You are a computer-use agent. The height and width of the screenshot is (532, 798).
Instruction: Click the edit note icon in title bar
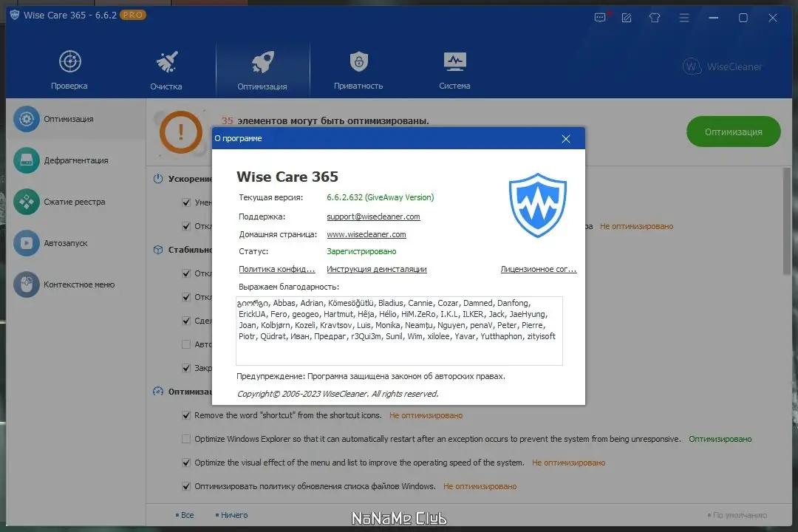pyautogui.click(x=627, y=18)
